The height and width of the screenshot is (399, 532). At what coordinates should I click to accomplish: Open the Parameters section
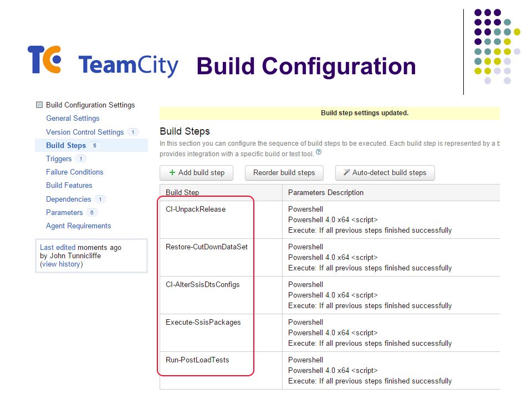point(64,212)
